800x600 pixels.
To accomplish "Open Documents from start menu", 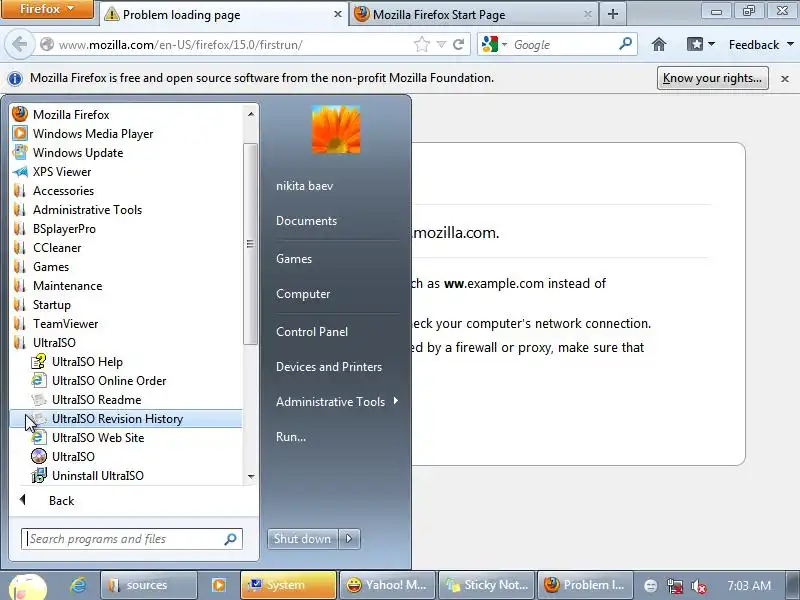I will tap(307, 221).
